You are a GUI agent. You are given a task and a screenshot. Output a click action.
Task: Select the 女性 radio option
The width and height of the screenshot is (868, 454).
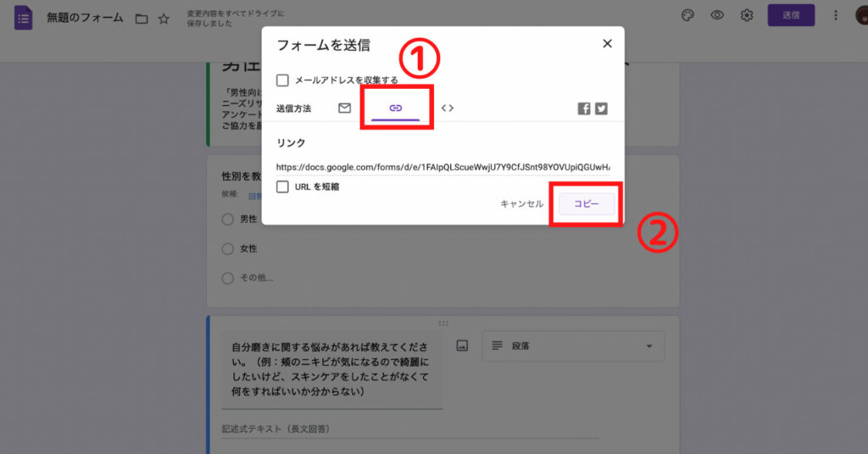click(227, 249)
